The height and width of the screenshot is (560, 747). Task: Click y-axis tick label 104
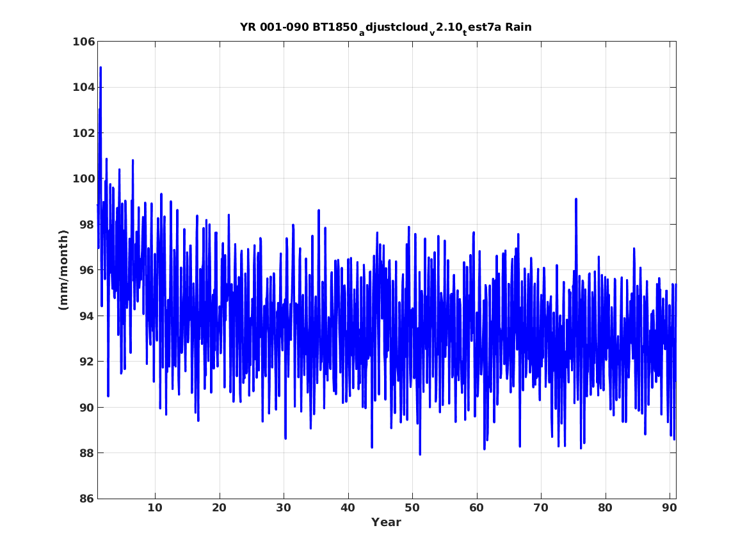pyautogui.click(x=84, y=87)
